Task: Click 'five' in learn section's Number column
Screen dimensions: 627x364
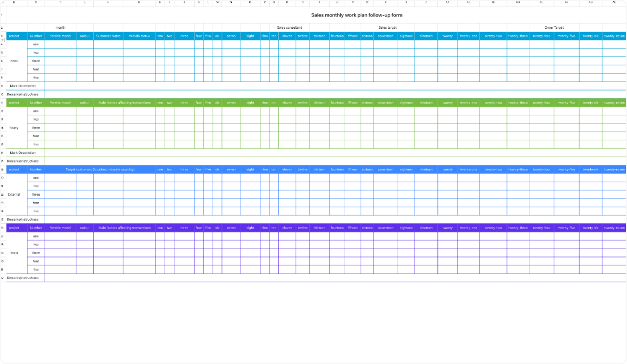Action: [36, 270]
